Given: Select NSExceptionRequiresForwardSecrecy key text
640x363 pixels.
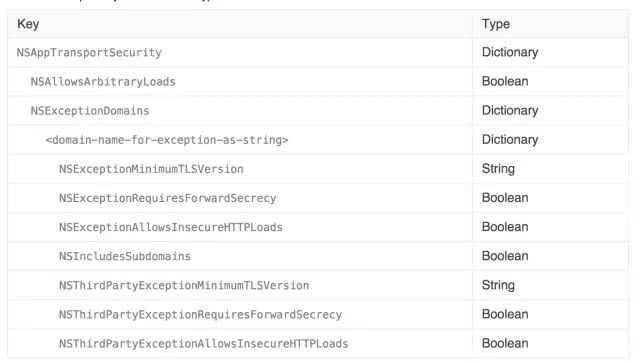Looking at the screenshot, I should (167, 198).
